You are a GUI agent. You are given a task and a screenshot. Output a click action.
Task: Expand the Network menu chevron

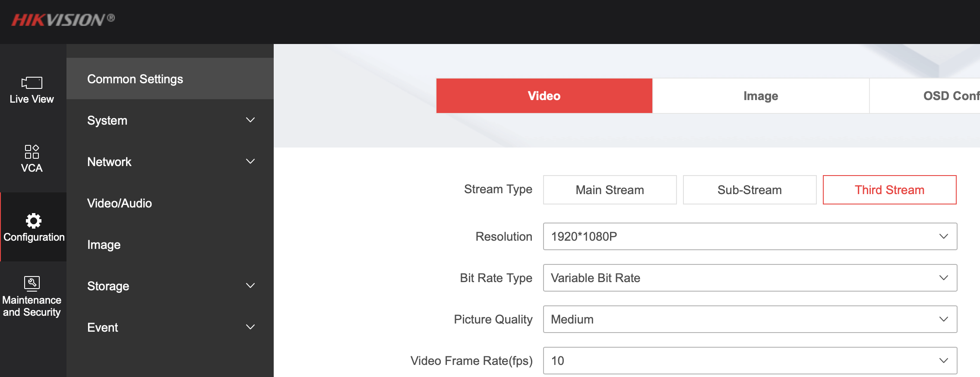point(250,161)
